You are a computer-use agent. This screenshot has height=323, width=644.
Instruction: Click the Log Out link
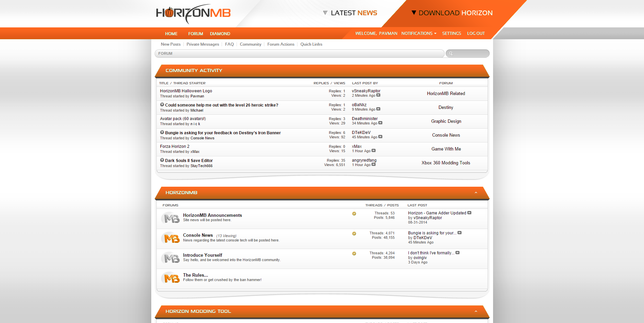pos(476,33)
